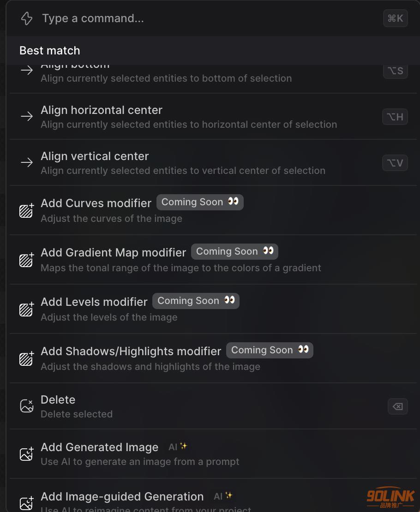
Task: Click the backspace key badge on Delete row
Action: pyautogui.click(x=397, y=406)
